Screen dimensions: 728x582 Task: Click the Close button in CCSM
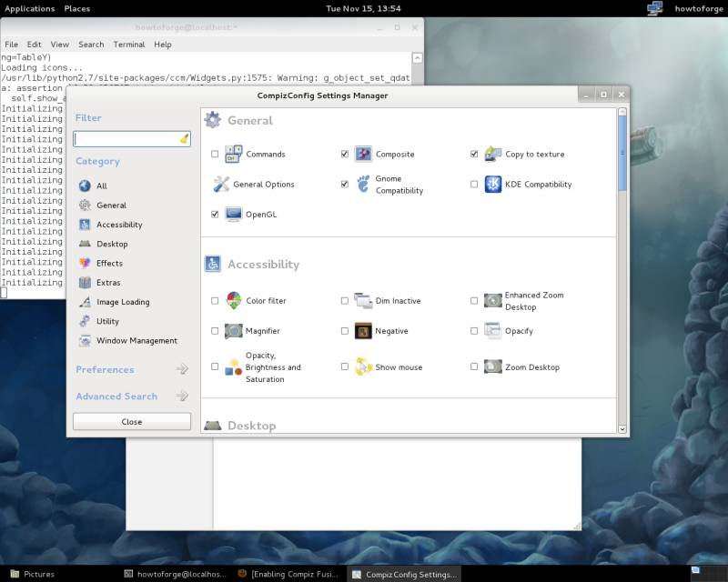(x=131, y=421)
